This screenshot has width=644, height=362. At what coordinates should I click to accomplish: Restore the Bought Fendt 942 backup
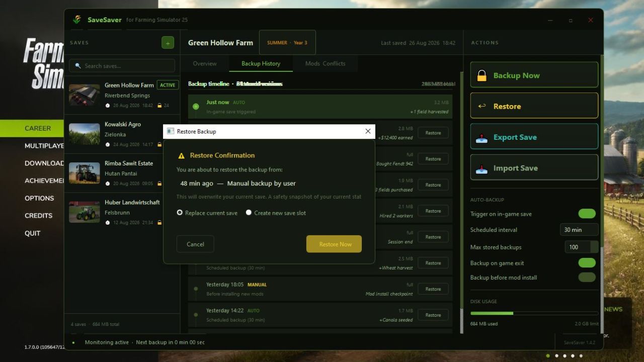433,159
